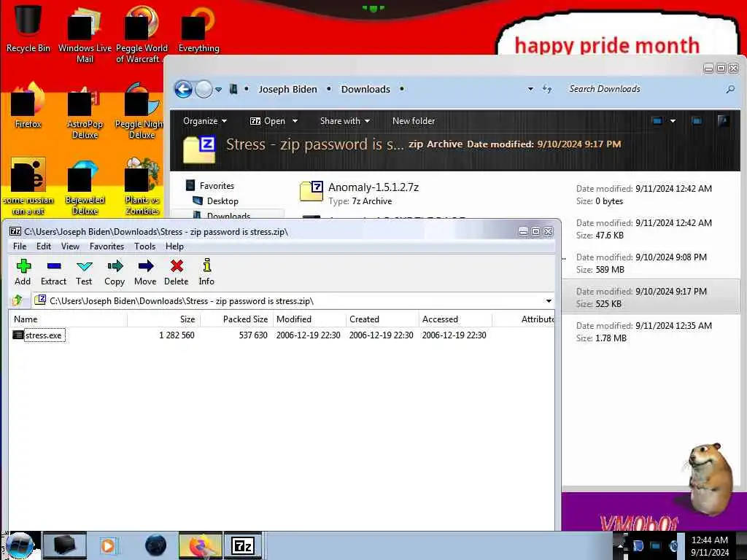Open 'some russian ran a rat' desktop icon
The width and height of the screenshot is (747, 560).
pyautogui.click(x=28, y=187)
